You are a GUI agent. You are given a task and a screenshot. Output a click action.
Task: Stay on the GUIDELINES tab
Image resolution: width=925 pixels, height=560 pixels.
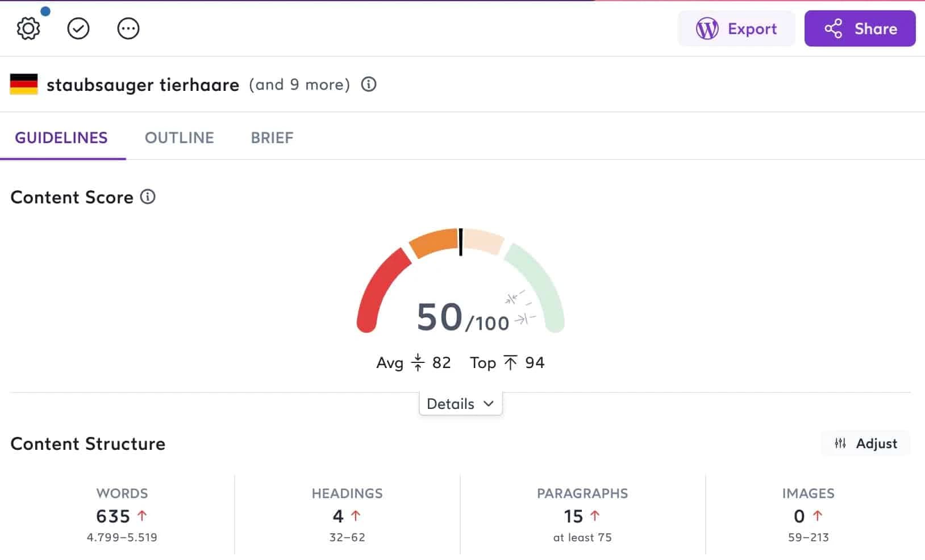[x=61, y=137]
